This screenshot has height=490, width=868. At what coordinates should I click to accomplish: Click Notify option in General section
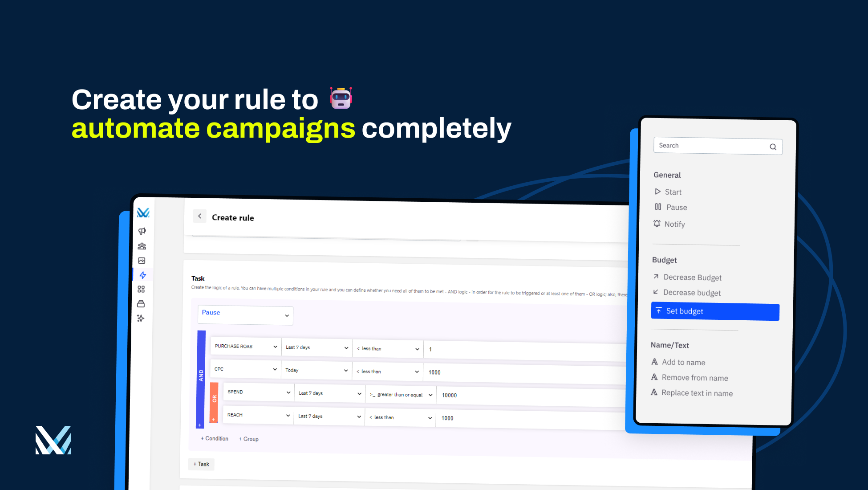[x=675, y=223]
